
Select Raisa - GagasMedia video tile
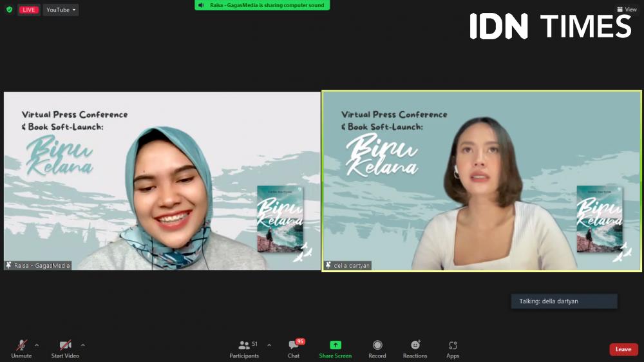point(162,181)
